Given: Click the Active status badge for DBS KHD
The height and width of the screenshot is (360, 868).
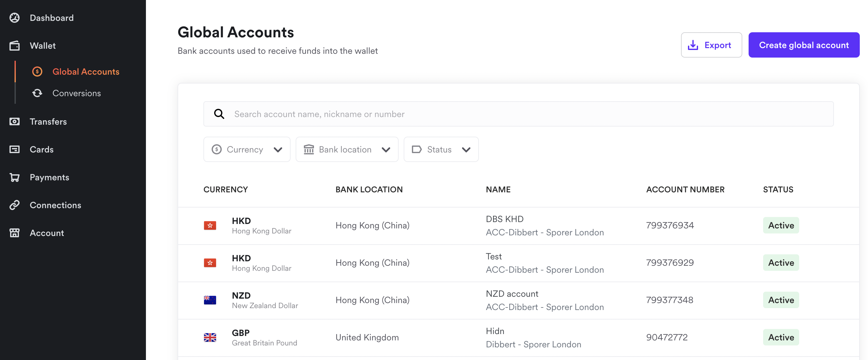Looking at the screenshot, I should click(781, 225).
